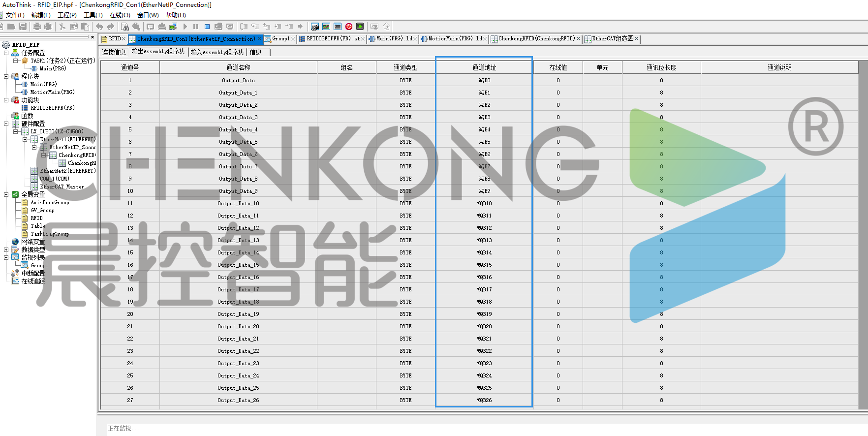Click the red round stop icon

pos(349,27)
